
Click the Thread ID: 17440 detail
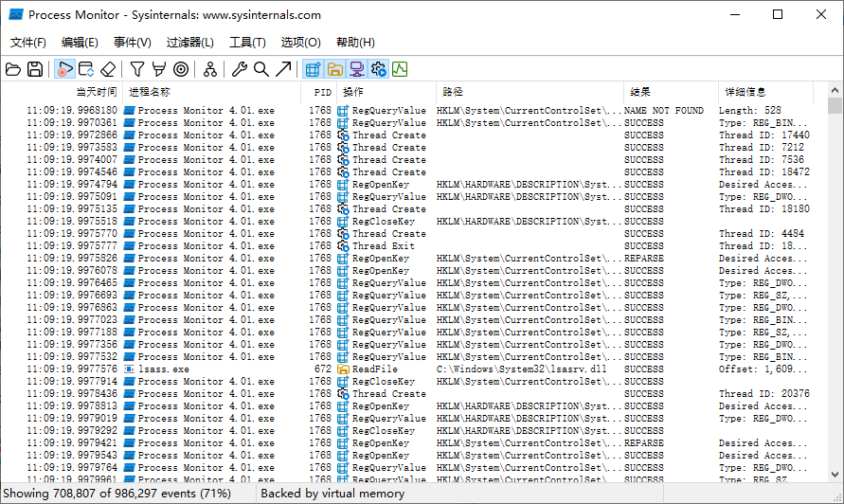tap(763, 135)
